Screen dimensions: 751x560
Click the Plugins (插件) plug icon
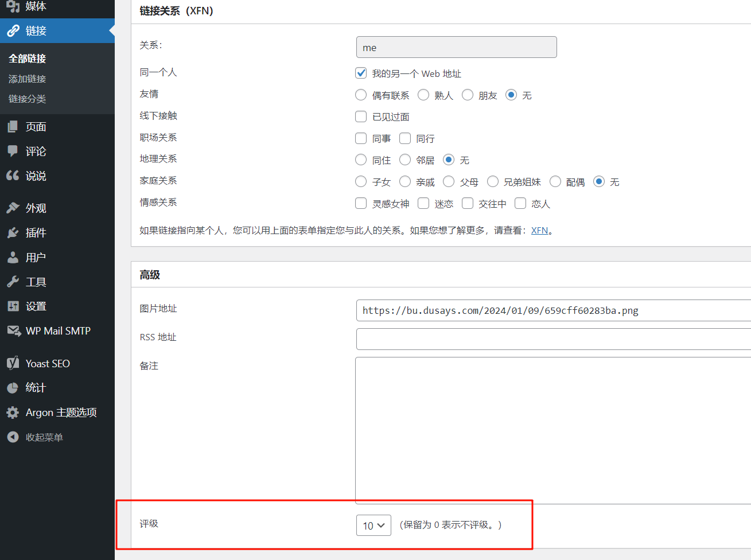coord(13,233)
